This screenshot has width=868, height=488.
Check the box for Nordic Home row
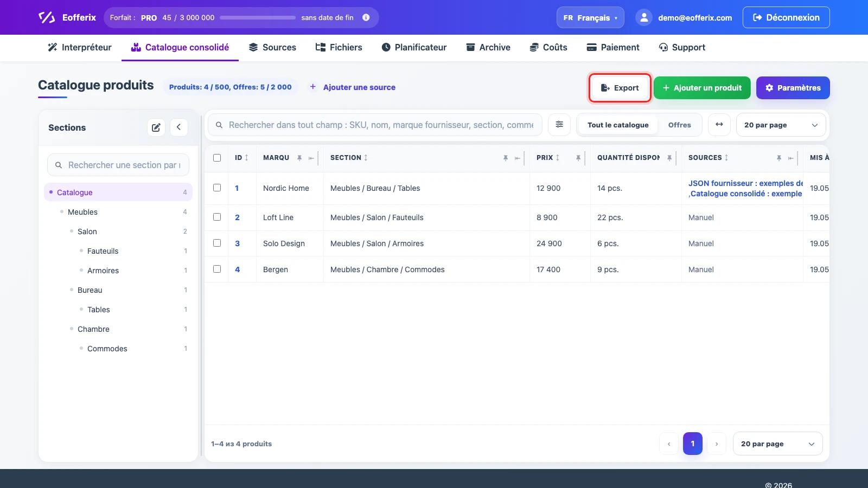click(217, 188)
